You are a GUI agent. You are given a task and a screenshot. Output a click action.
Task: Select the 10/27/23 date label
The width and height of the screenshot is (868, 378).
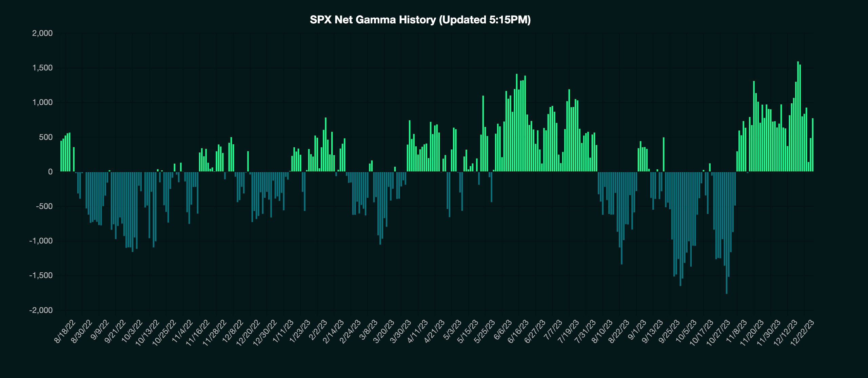click(x=718, y=333)
